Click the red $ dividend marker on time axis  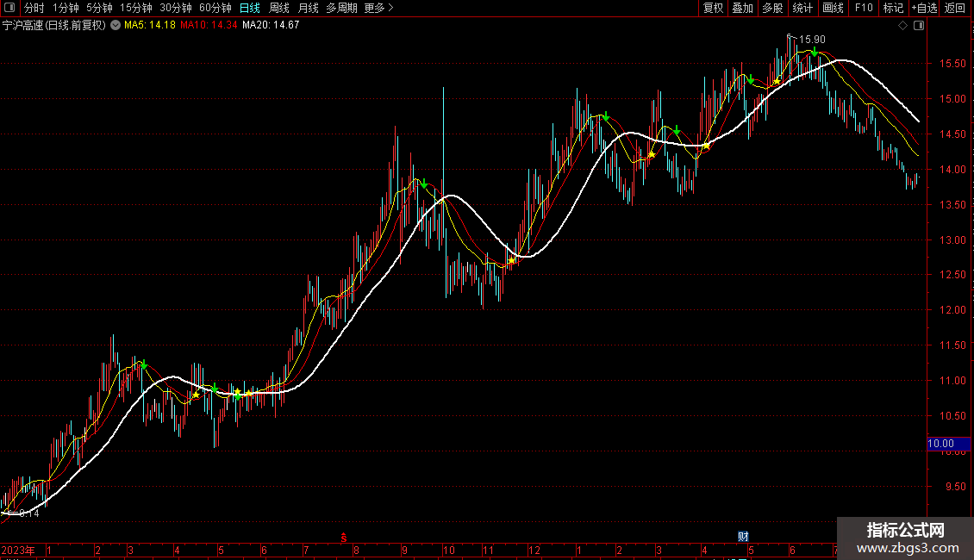(343, 538)
